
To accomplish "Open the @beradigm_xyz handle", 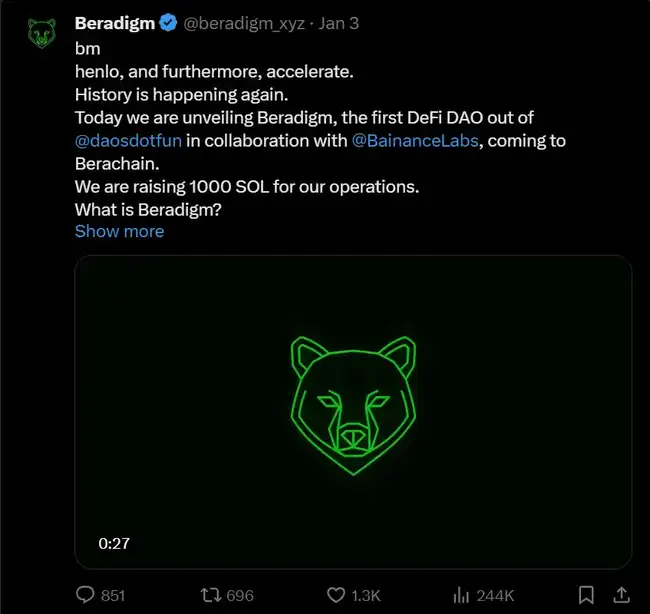I will pyautogui.click(x=244, y=23).
